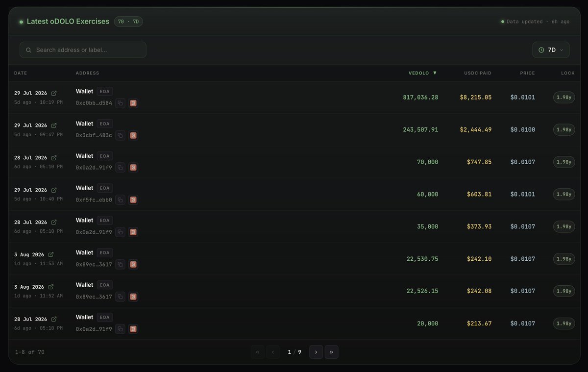Image resolution: width=588 pixels, height=372 pixels.
Task: Open explorer icon in the $747.85 row
Action: [133, 168]
